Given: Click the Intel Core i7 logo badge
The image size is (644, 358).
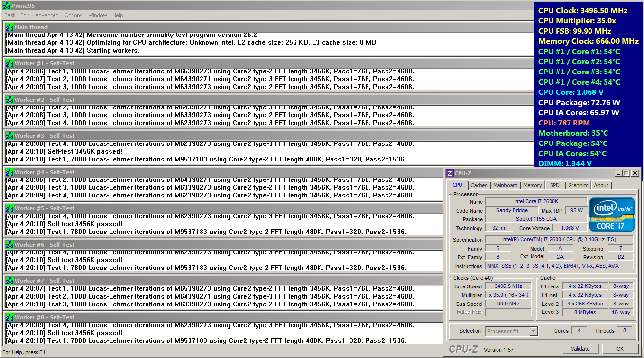Looking at the screenshot, I should (612, 214).
